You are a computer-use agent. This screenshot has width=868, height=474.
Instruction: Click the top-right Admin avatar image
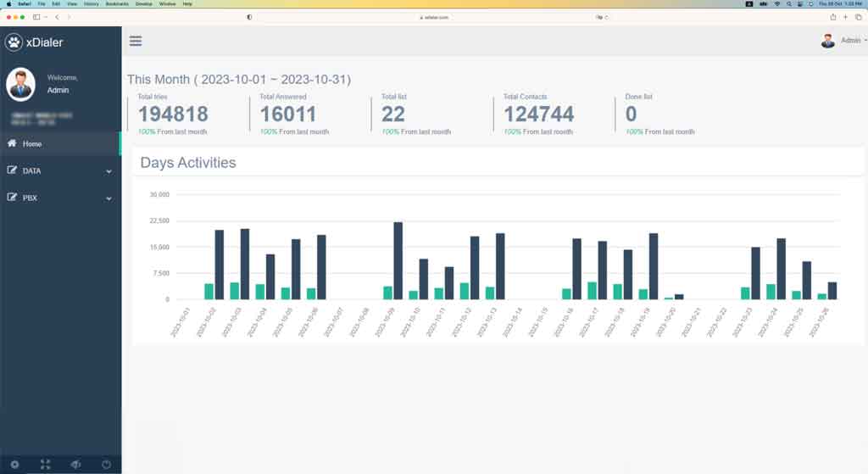(x=827, y=41)
